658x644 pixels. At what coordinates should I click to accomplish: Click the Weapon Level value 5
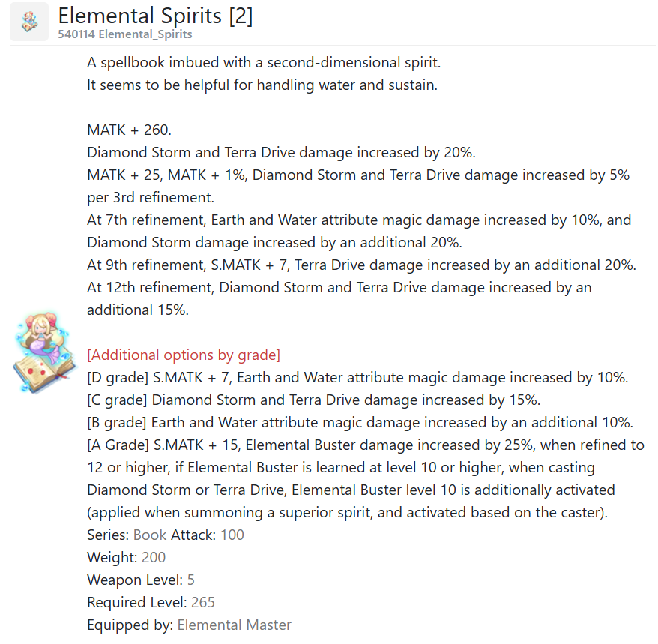pos(191,580)
